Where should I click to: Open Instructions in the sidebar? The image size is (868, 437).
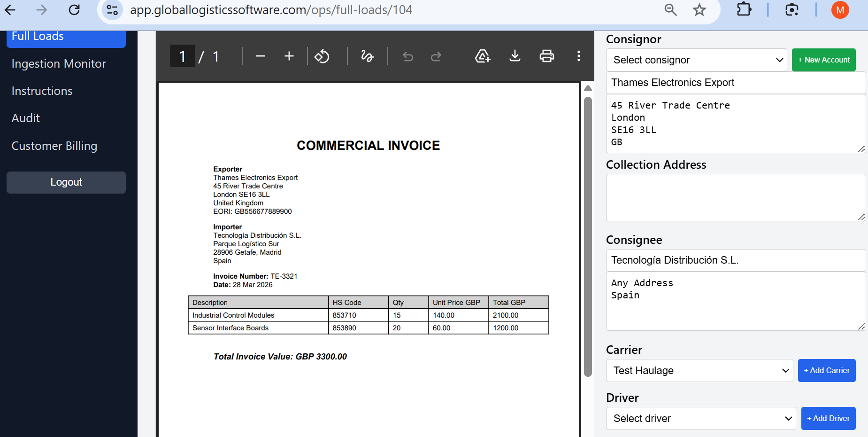(x=42, y=91)
